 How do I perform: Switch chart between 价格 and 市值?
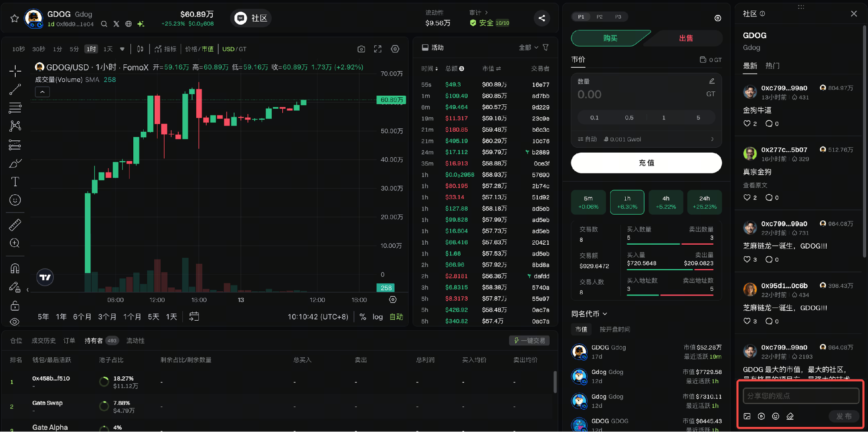click(199, 49)
